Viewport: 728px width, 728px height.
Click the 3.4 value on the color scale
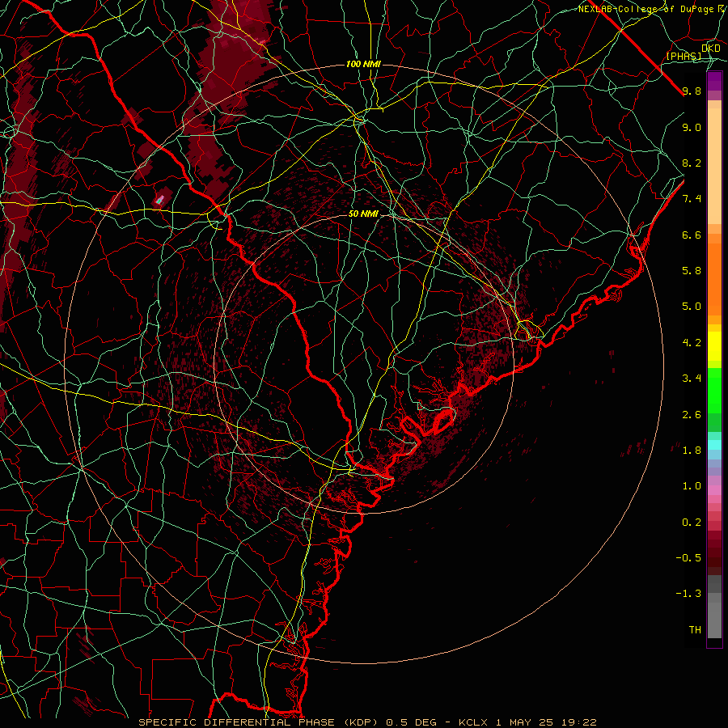692,379
